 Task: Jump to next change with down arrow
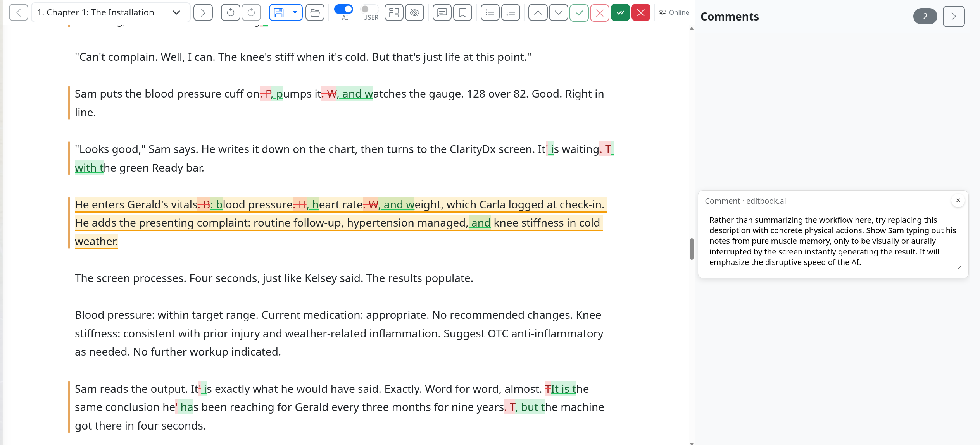[559, 12]
